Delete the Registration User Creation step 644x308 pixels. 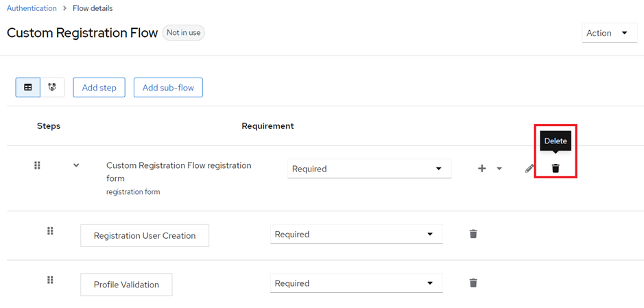click(473, 234)
